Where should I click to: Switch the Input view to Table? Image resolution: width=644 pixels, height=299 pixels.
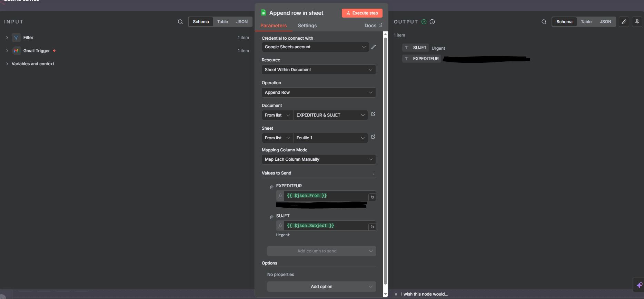(222, 22)
